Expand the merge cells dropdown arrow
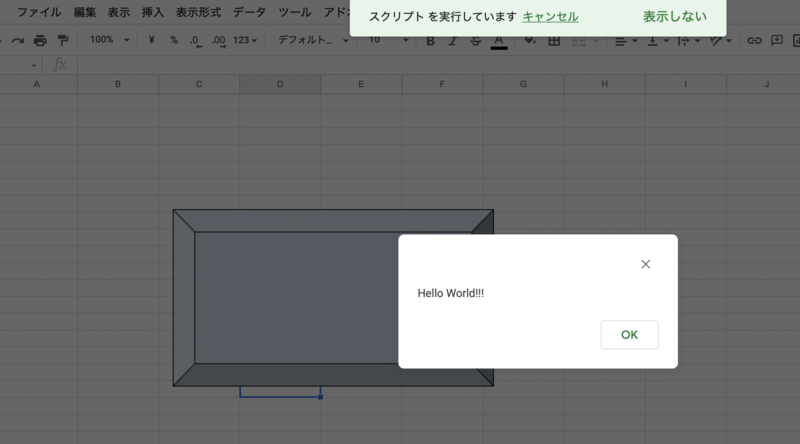800x444 pixels. point(596,41)
